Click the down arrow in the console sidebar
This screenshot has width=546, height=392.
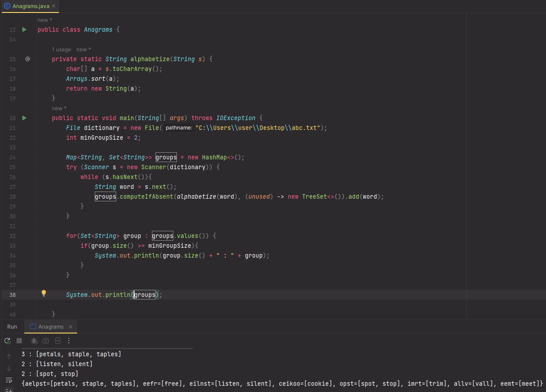[9, 368]
